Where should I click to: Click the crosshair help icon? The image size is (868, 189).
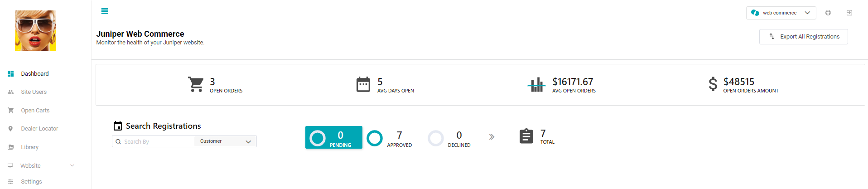tap(828, 13)
